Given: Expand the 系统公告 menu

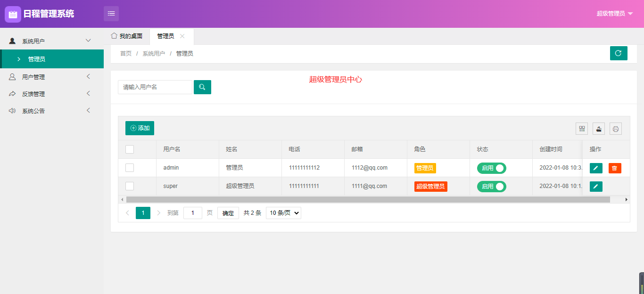Looking at the screenshot, I should 88,111.
